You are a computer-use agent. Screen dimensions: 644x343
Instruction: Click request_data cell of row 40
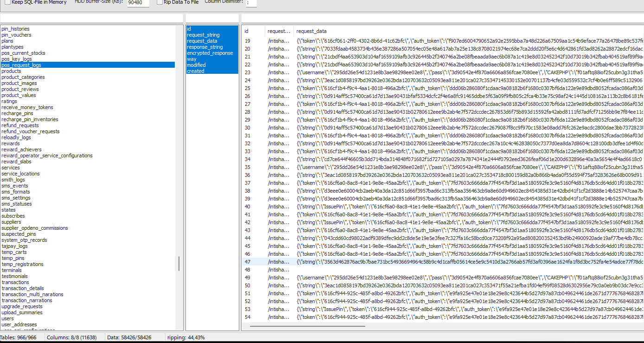468,207
